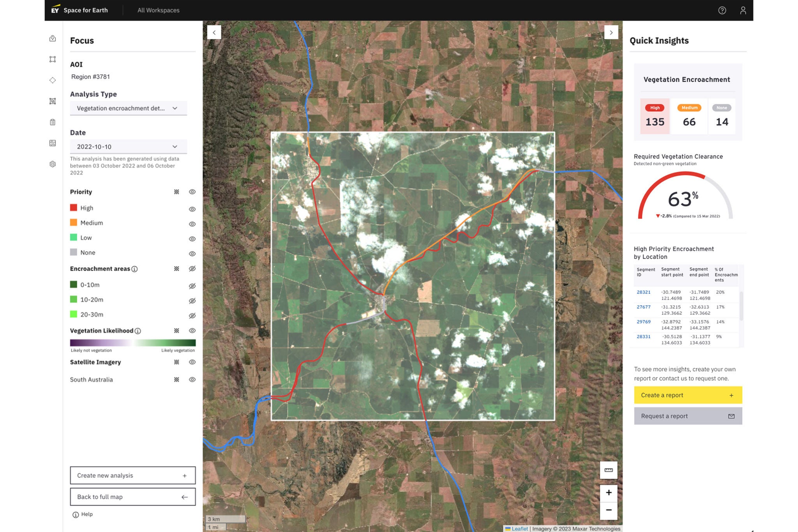Go to All Workspaces
This screenshot has height=532, width=798.
tap(158, 11)
